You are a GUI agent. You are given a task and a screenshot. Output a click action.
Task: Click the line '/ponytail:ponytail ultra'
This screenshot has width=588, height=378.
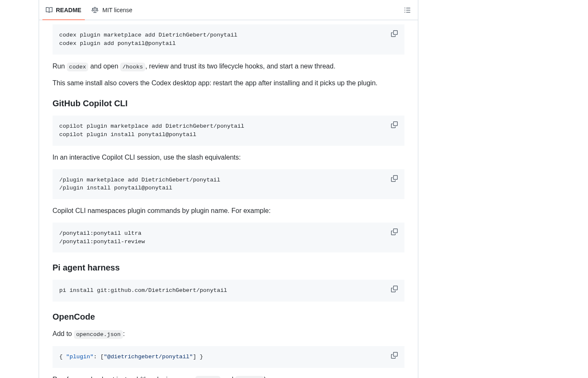tap(100, 233)
